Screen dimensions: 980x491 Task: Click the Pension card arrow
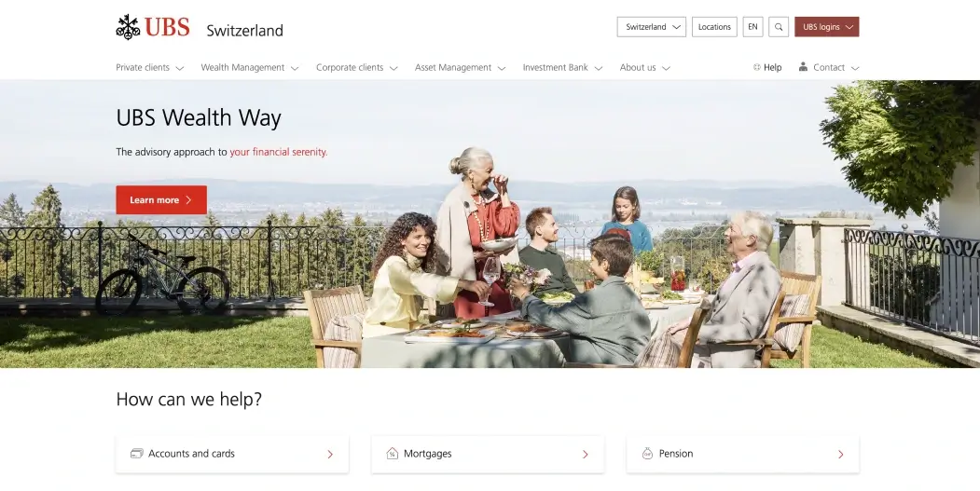click(841, 454)
